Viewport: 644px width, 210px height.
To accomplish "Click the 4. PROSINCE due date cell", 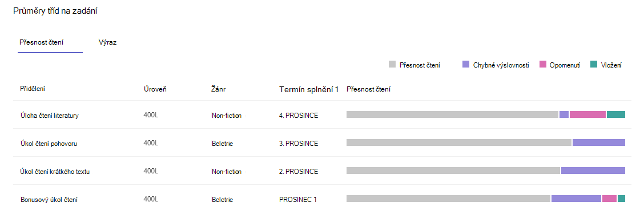I will [x=299, y=116].
